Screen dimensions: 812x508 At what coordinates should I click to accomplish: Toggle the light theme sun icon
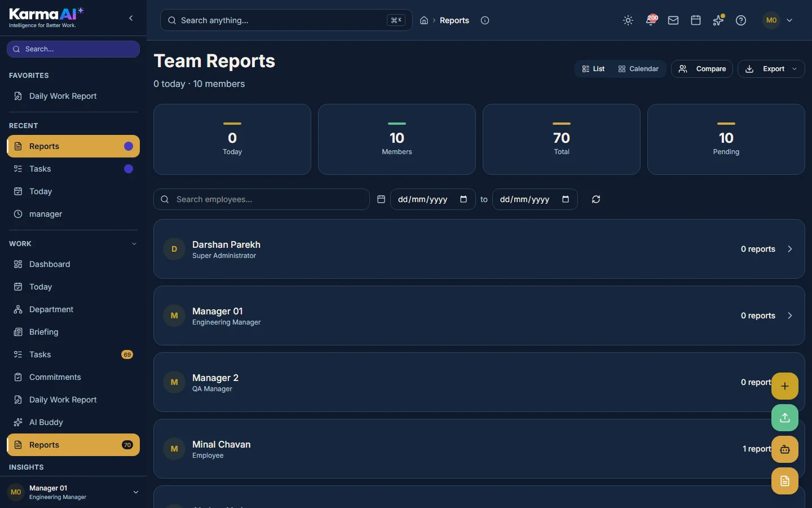click(628, 20)
